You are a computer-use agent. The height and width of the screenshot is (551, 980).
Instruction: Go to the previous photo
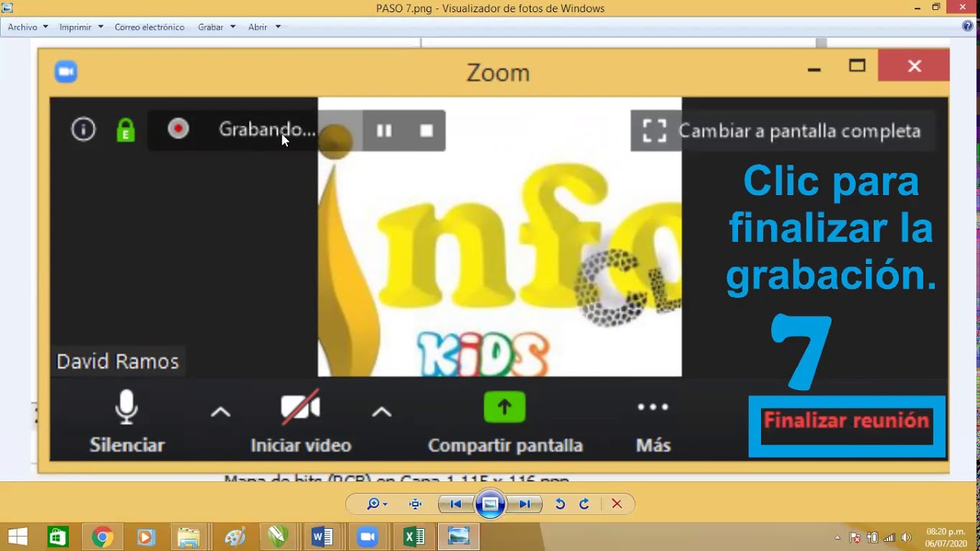(456, 504)
